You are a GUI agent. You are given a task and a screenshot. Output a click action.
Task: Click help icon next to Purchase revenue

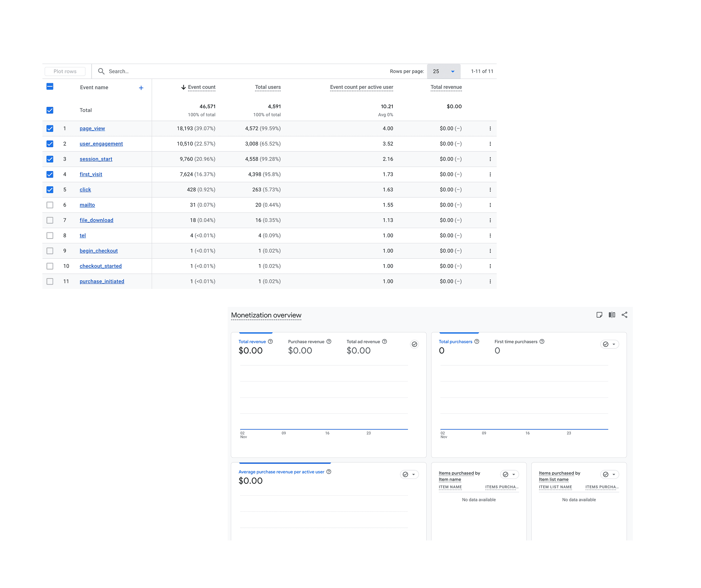tap(329, 342)
